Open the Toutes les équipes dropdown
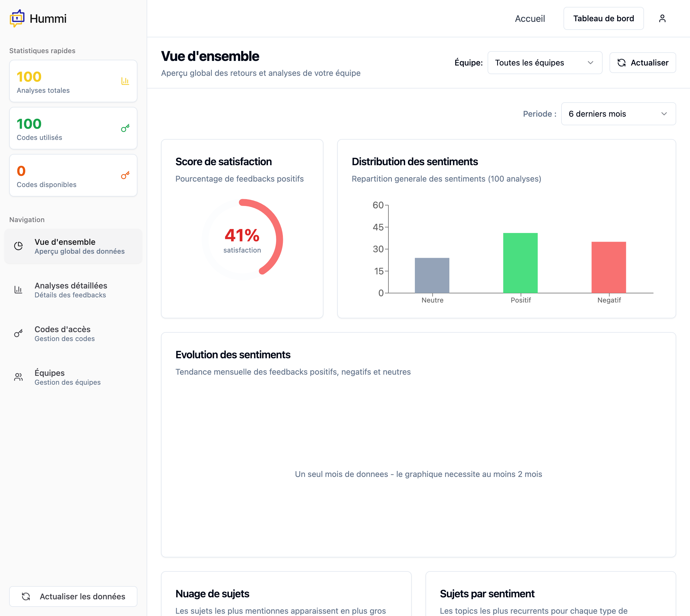This screenshot has height=616, width=690. click(544, 63)
